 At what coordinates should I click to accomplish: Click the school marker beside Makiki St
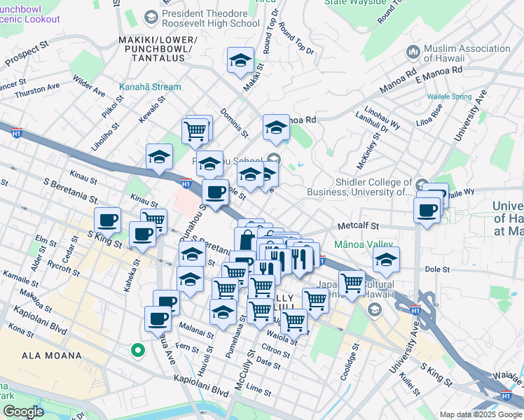click(240, 62)
